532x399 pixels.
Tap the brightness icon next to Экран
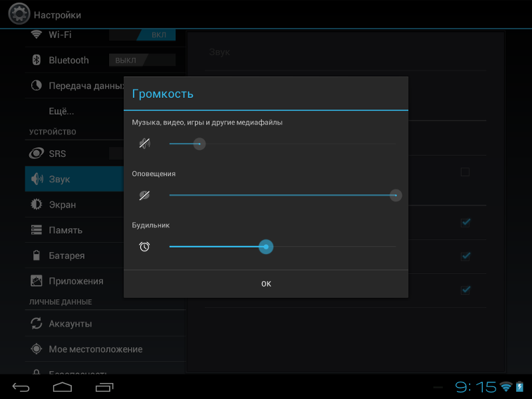37,204
